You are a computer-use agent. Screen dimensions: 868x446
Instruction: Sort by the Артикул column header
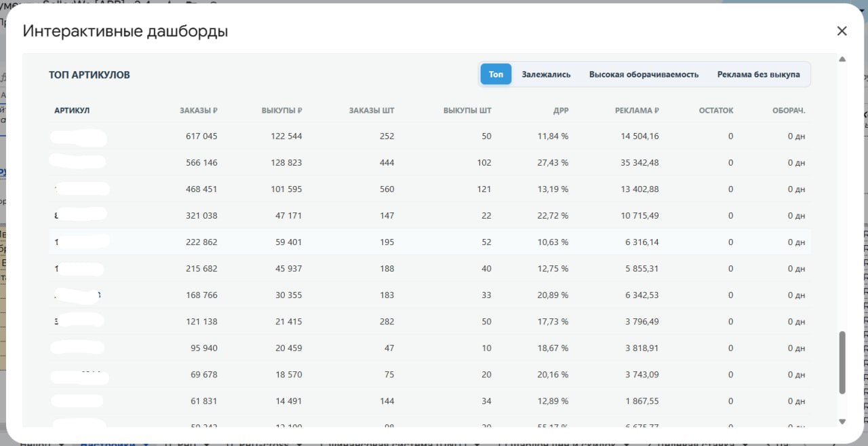point(72,110)
